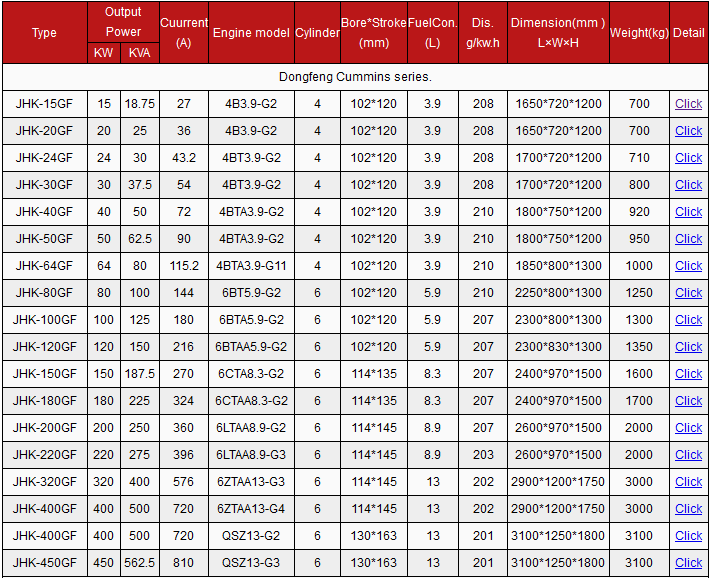
Task: Select the Dongfeng Cummins series row
Action: [355, 77]
